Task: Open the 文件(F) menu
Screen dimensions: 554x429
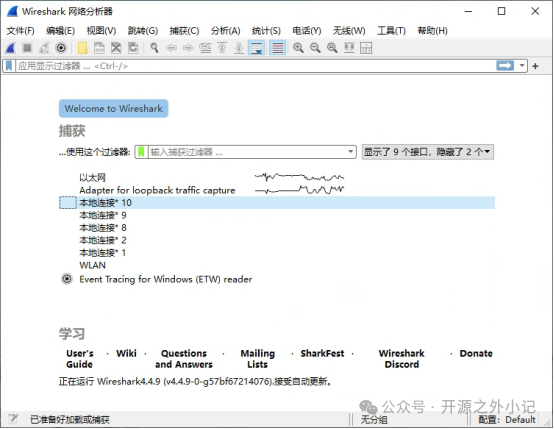Action: click(x=20, y=31)
